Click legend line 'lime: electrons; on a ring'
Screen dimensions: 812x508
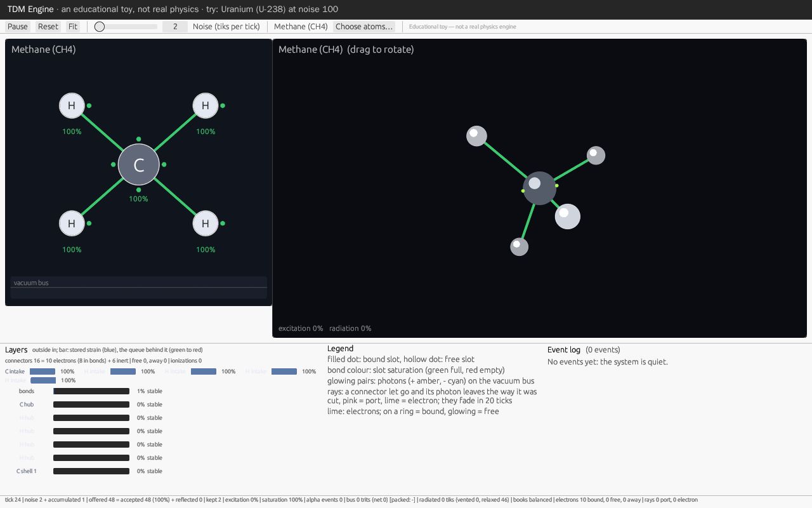click(x=413, y=411)
